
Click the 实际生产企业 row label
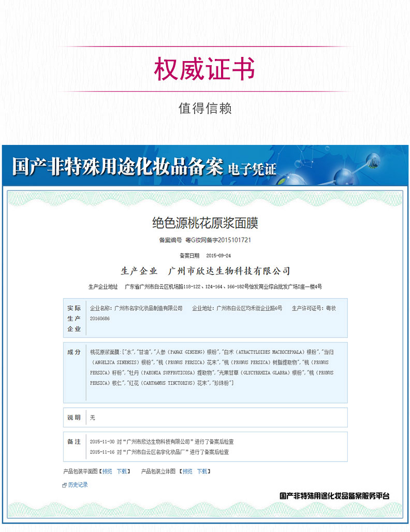74,318
